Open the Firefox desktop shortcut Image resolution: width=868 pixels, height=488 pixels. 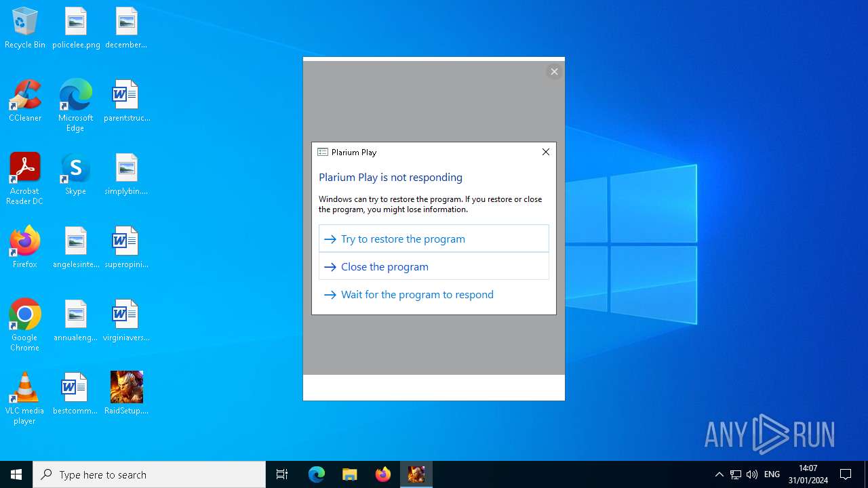pyautogui.click(x=25, y=247)
